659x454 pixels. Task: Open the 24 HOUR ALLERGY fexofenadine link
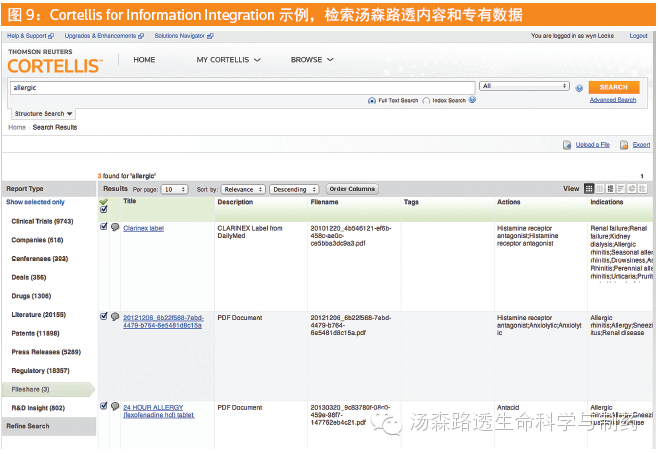point(159,411)
